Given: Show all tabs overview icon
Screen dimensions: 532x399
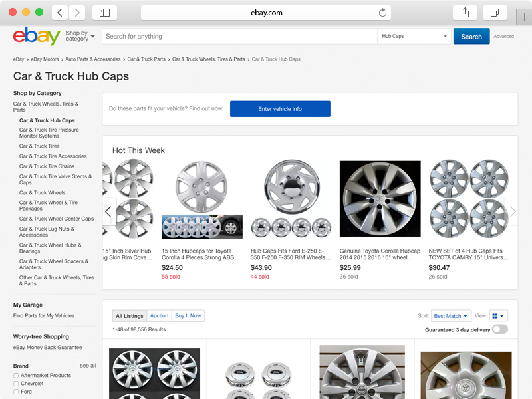Looking at the screenshot, I should coord(495,13).
